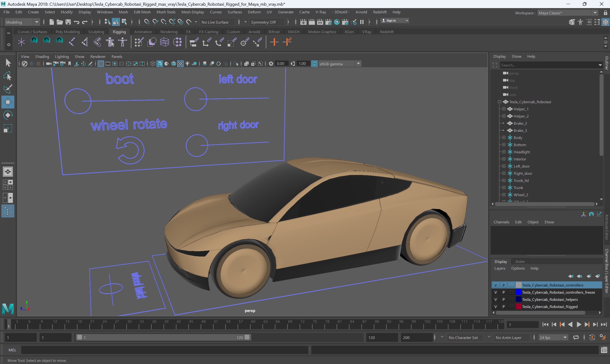Screen dimensions: 610x364
Task: Toggle playback P of Tesla_Cybercab_Robotaxi_helpers layer
Action: pos(503,299)
